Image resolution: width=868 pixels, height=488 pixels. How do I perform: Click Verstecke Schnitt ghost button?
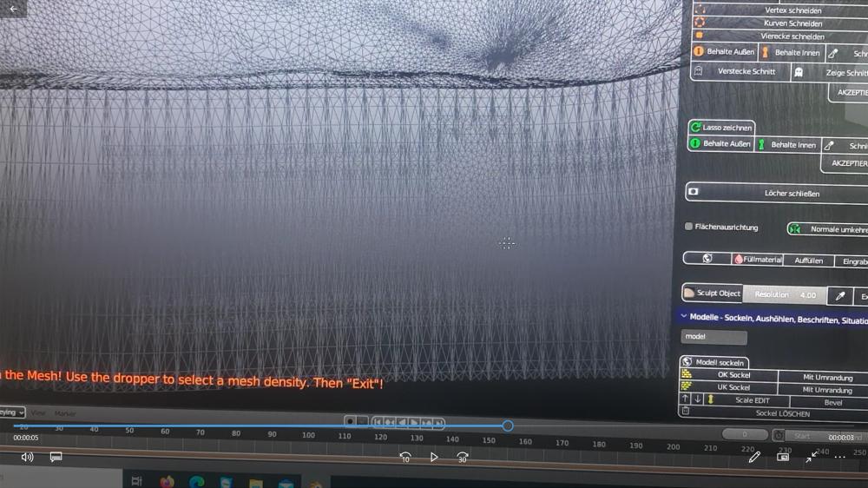pyautogui.click(x=740, y=71)
